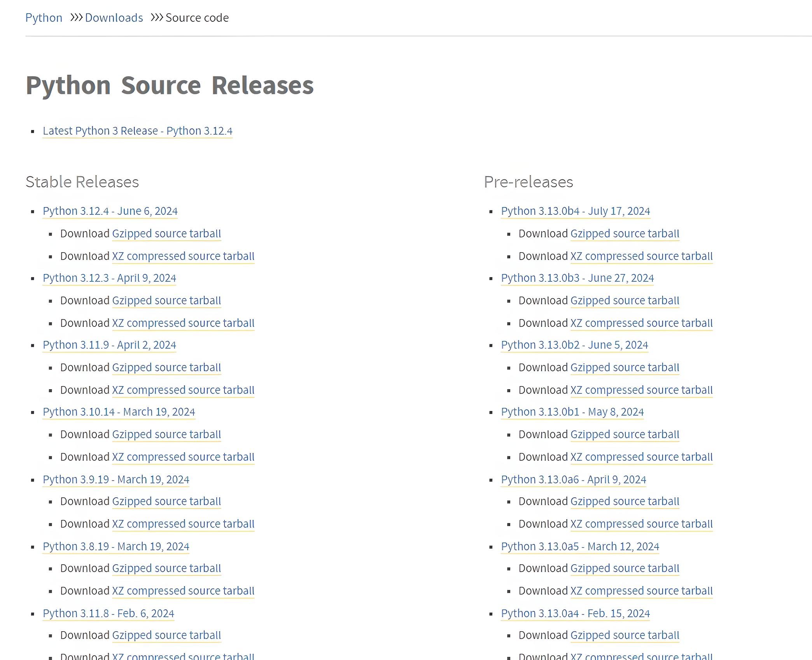This screenshot has width=812, height=660.
Task: Open the Downloads breadcrumb link
Action: 114,18
